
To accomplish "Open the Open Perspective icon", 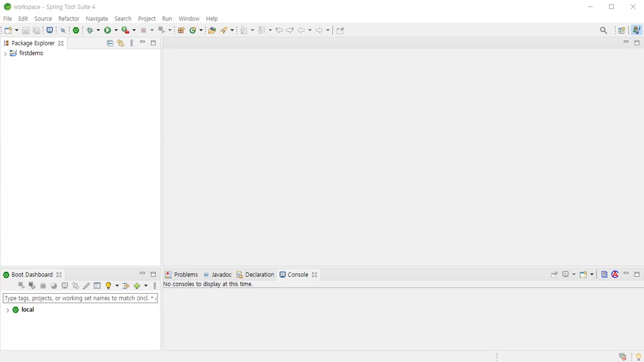I will [621, 30].
